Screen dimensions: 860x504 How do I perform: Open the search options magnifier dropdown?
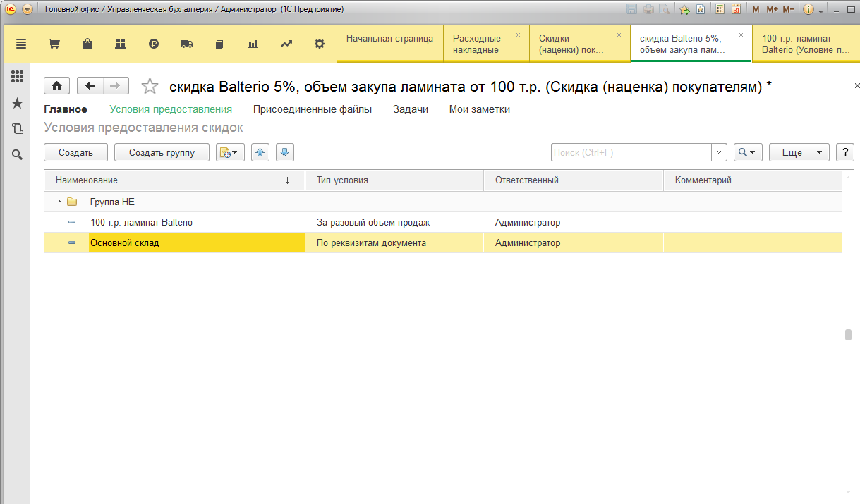point(748,152)
